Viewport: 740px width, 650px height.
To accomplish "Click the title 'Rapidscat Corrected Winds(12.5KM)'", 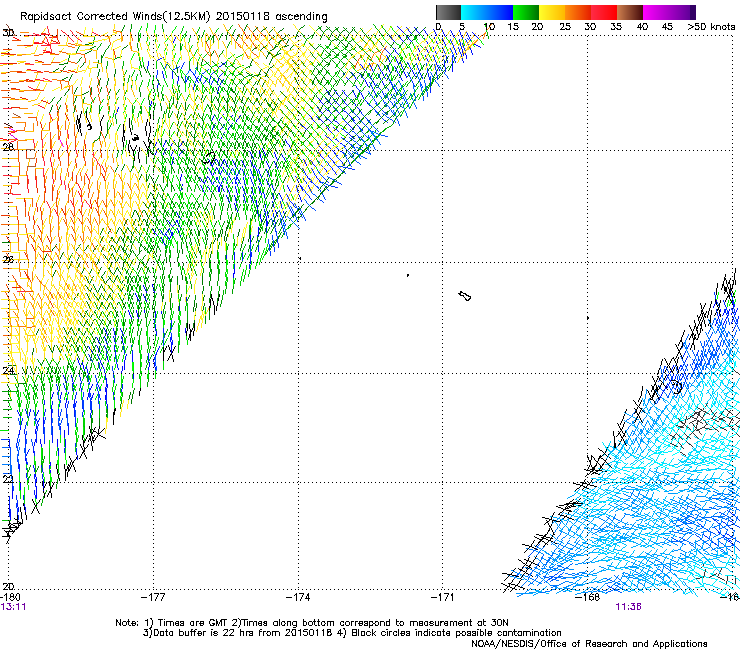I will pos(115,17).
